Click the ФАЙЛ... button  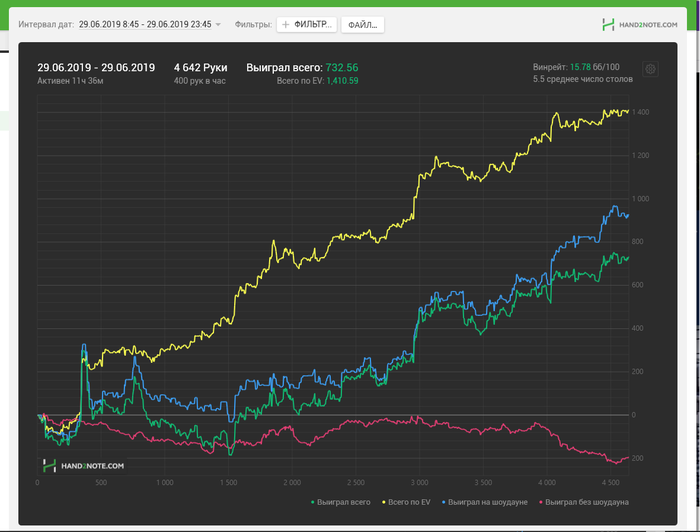click(362, 25)
